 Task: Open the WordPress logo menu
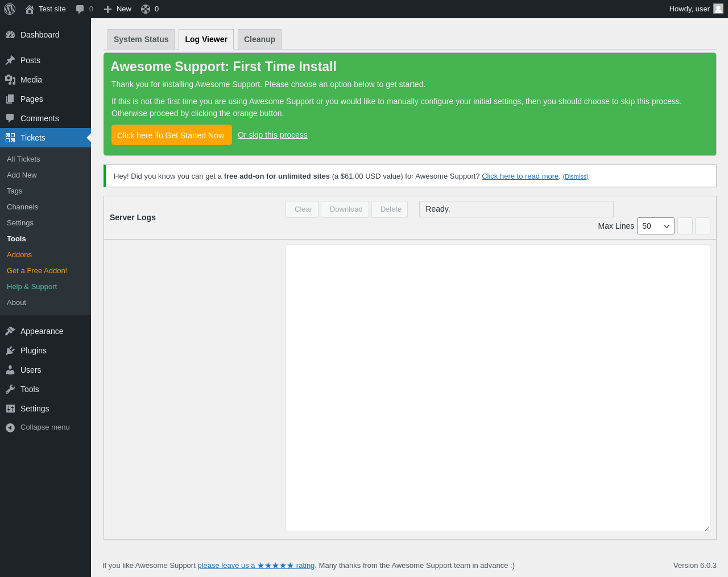coord(10,9)
